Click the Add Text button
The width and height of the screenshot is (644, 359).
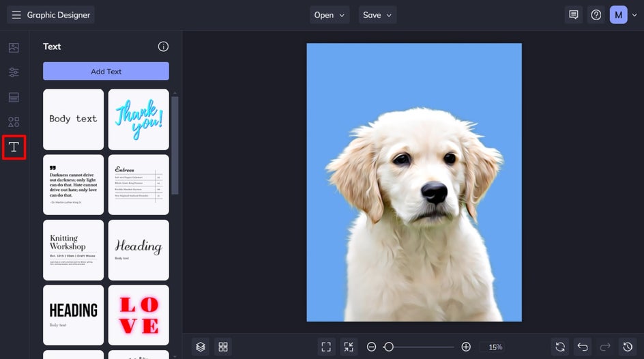(x=106, y=72)
